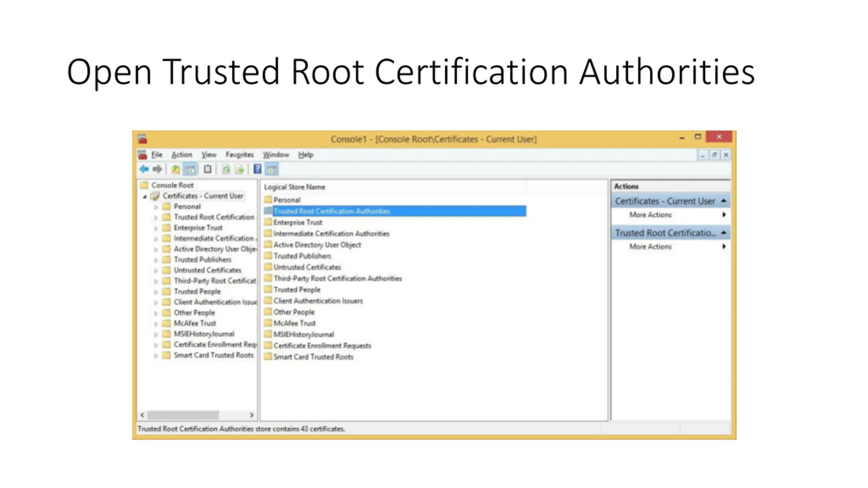Expand Active Directory User Object tree node
The image size is (868, 488).
pos(156,249)
